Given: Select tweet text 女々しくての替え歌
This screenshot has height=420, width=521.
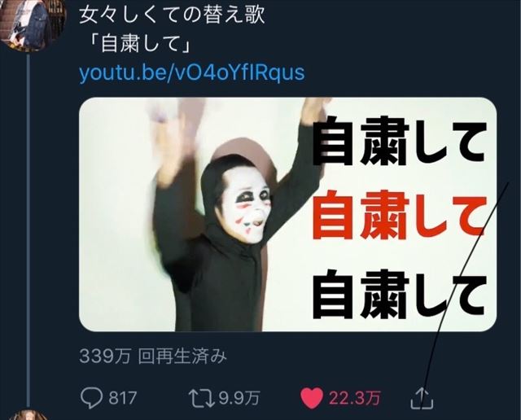Looking at the screenshot, I should 172,15.
